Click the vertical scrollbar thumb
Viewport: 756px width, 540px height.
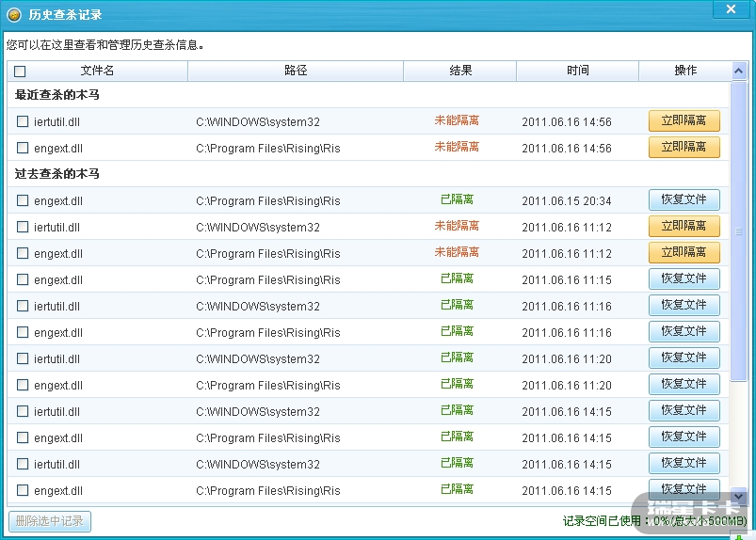coord(739,231)
